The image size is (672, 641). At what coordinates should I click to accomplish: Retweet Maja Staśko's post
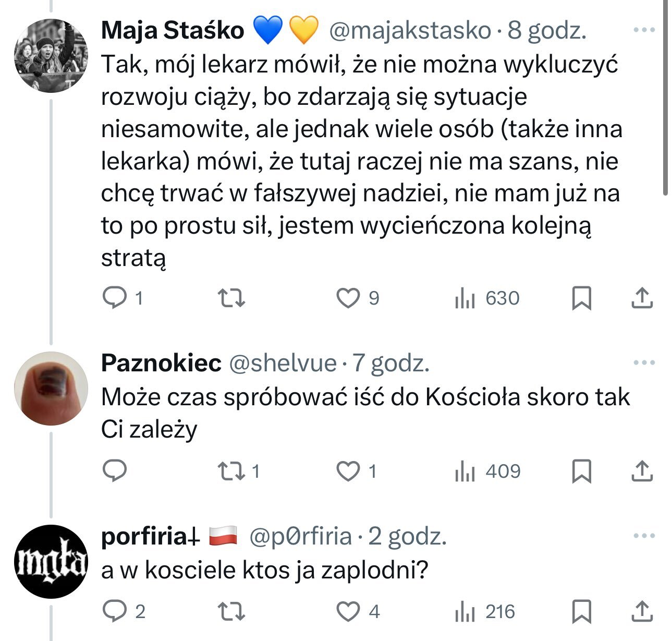[x=231, y=298]
